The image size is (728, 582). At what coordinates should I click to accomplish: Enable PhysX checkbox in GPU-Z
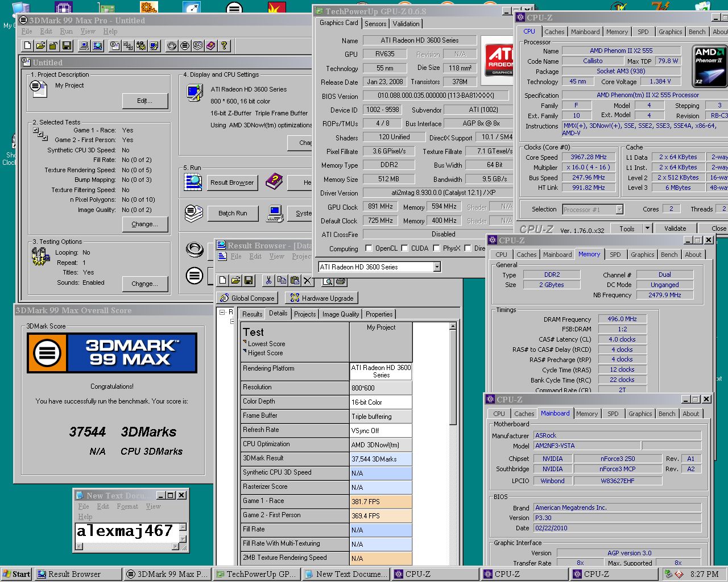click(436, 248)
